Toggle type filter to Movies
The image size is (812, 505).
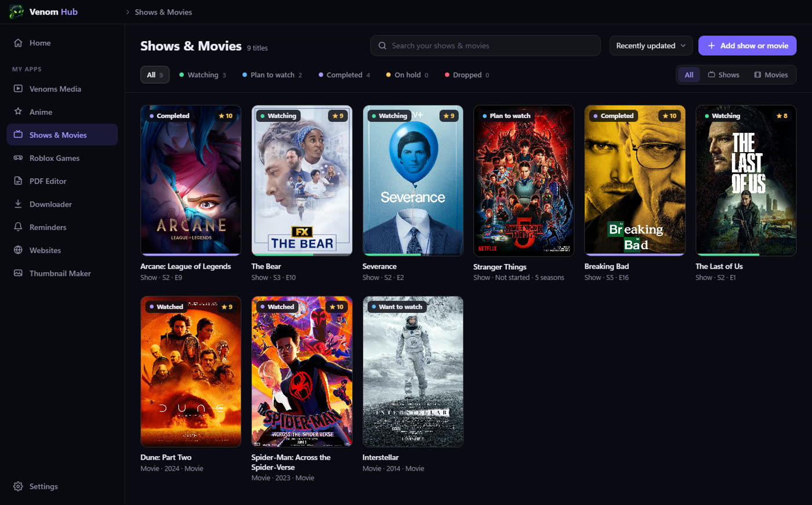[x=771, y=75]
